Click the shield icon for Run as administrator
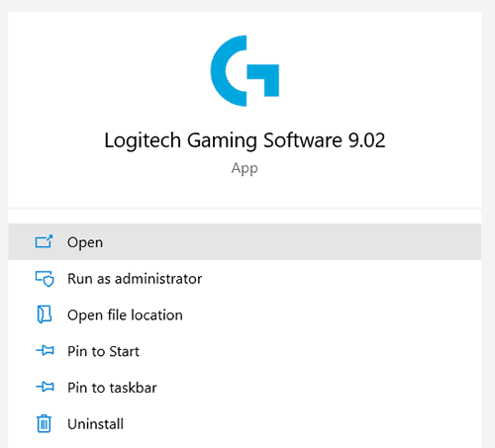 [x=45, y=279]
